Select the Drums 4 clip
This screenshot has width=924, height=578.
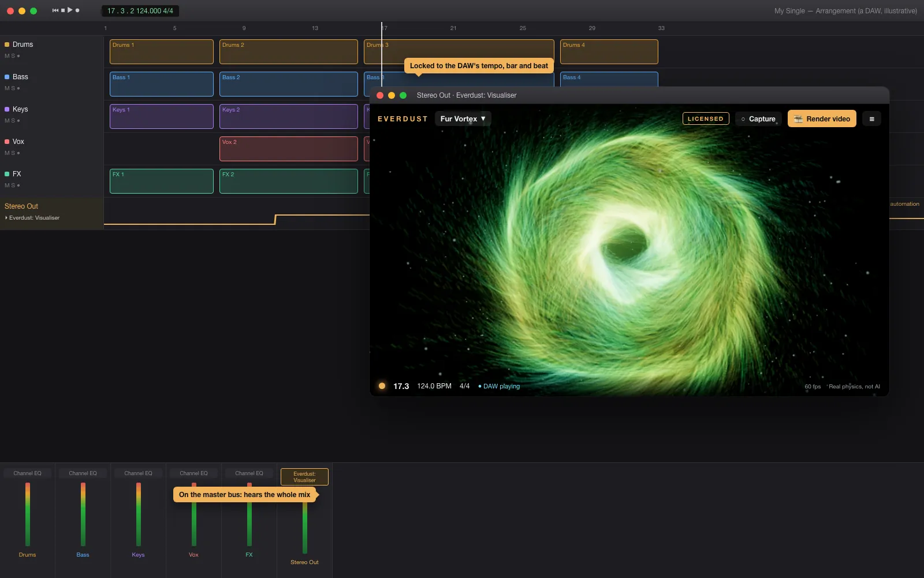pos(609,52)
